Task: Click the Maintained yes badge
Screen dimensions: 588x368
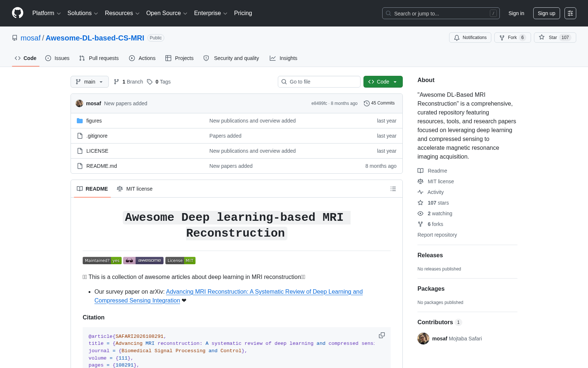Action: (102, 261)
